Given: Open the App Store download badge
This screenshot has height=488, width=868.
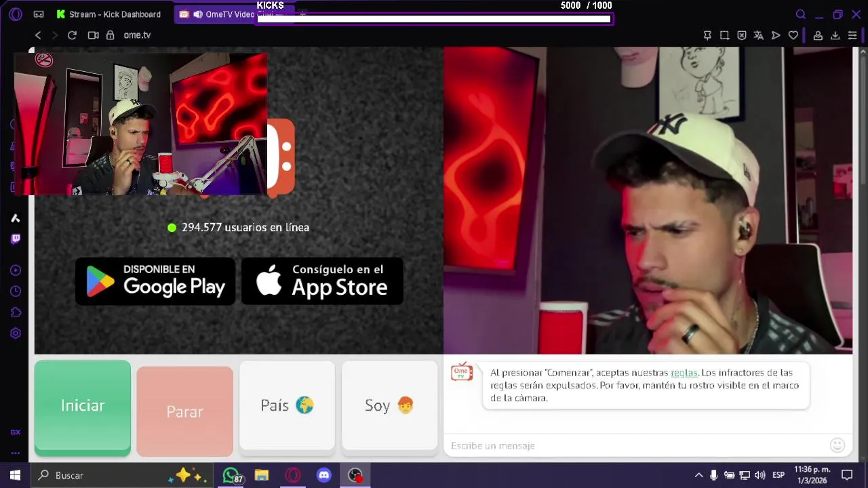Looking at the screenshot, I should tap(322, 281).
